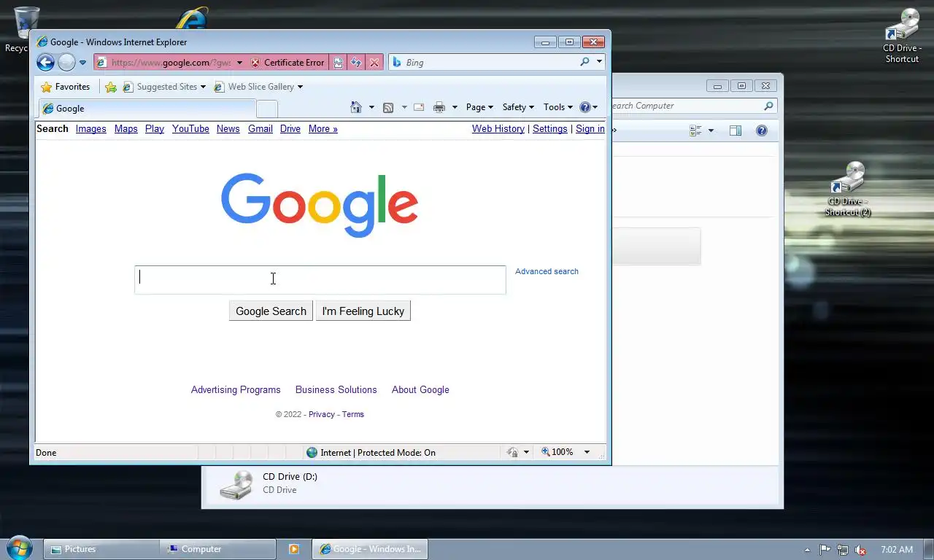Expand the More » link

point(323,129)
